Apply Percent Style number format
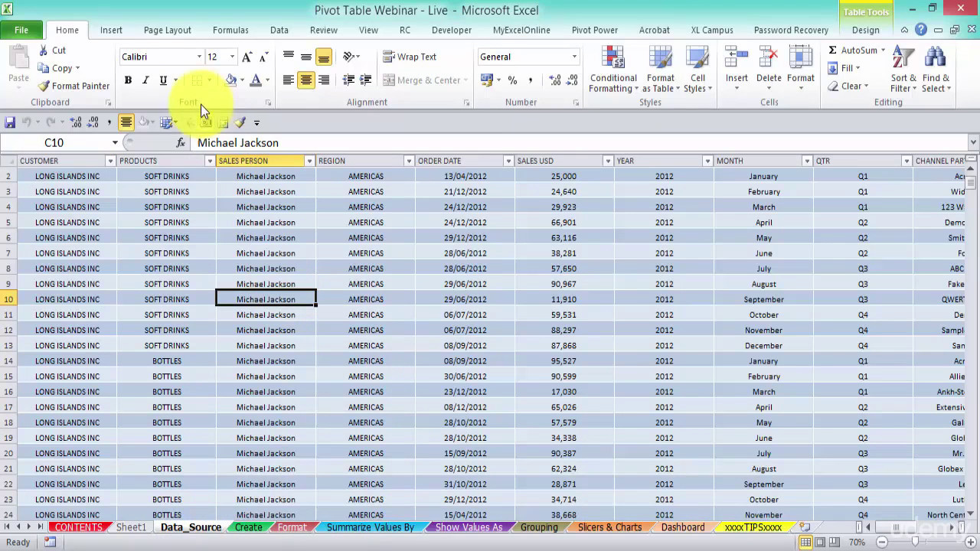This screenshot has height=551, width=980. click(512, 80)
